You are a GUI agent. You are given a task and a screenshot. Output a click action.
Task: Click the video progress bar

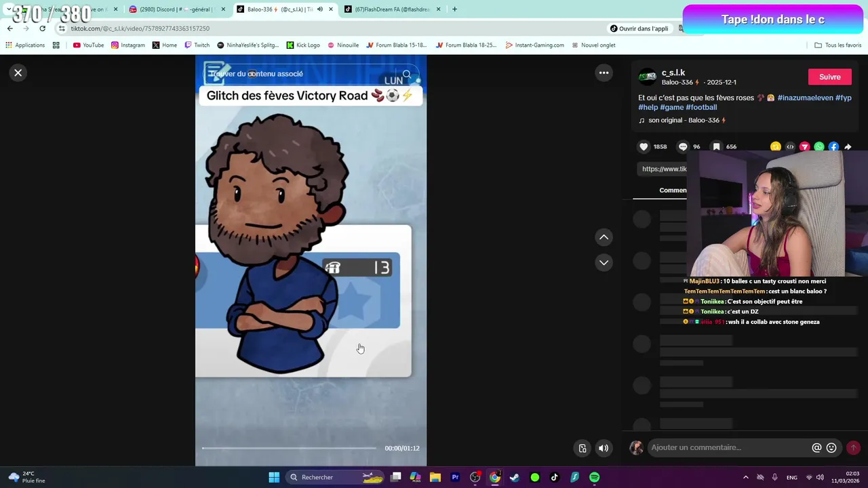click(x=289, y=448)
